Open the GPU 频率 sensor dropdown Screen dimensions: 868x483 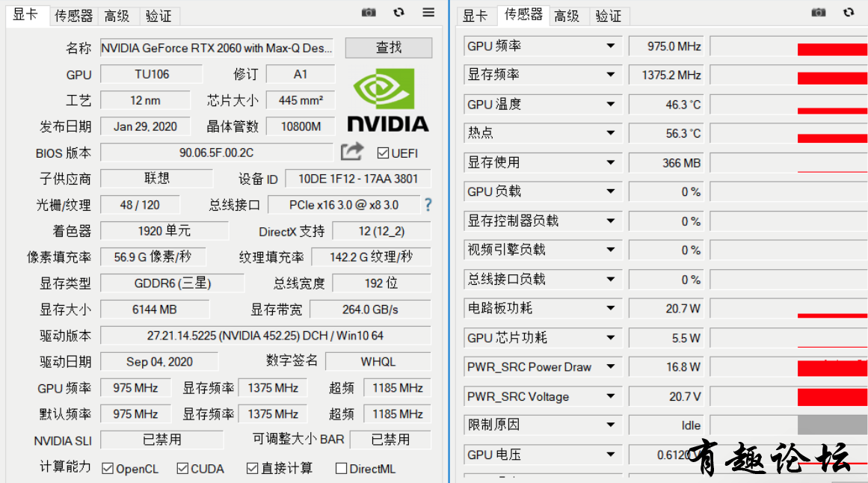pos(611,46)
